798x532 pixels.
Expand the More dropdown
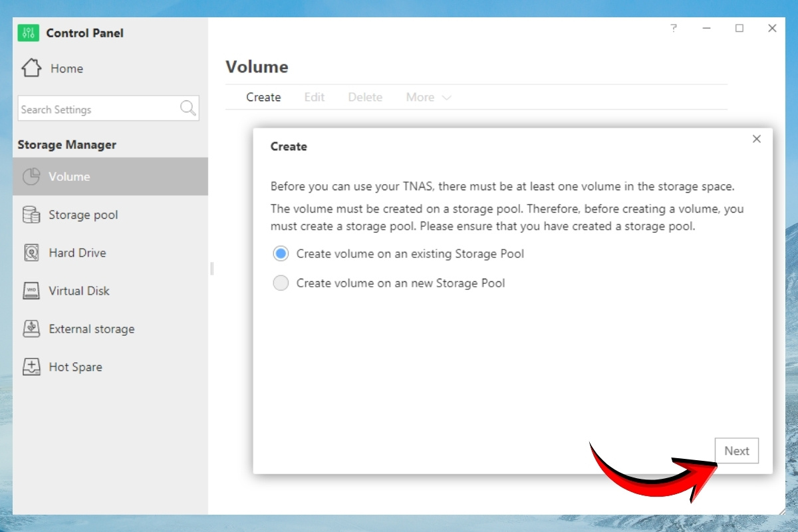pyautogui.click(x=429, y=97)
